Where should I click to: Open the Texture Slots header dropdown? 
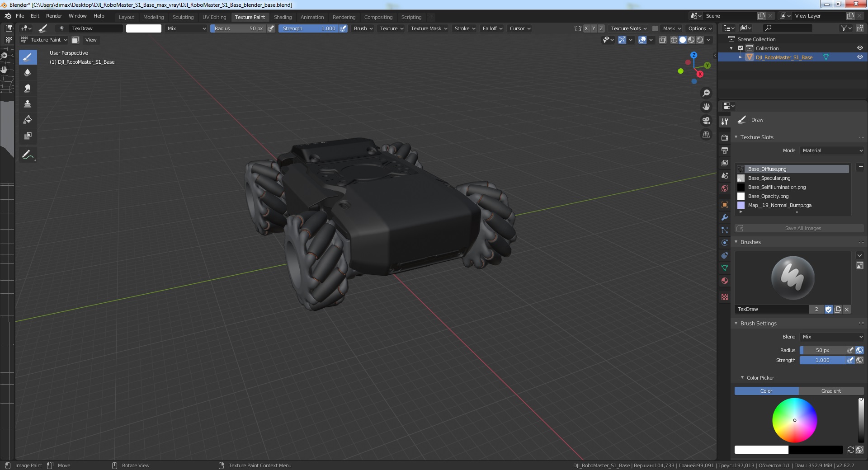[629, 28]
